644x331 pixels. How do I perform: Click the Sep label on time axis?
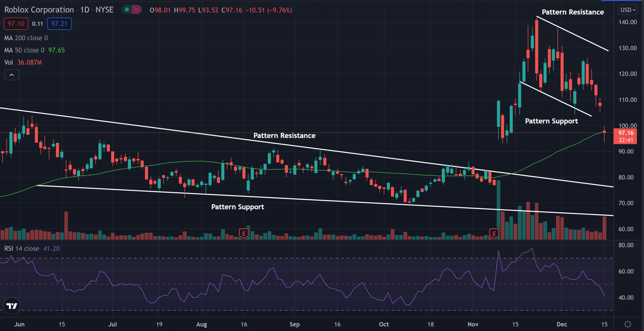pyautogui.click(x=294, y=324)
